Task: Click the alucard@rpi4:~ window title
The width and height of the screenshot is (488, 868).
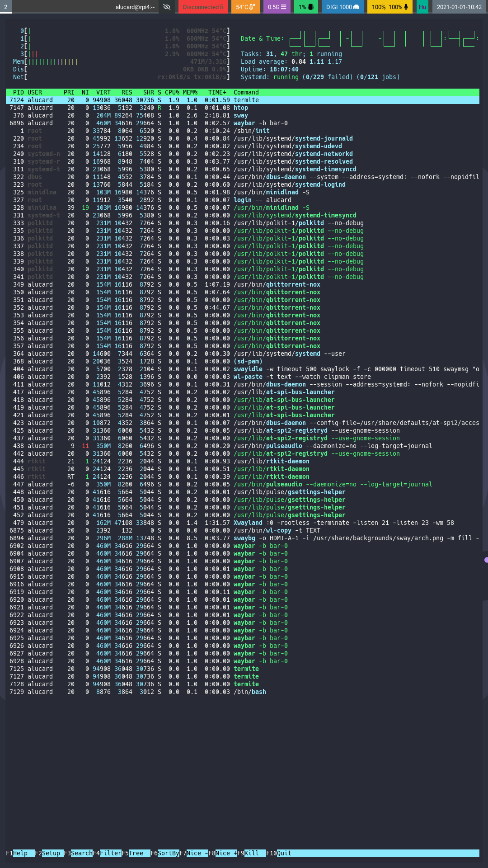Action: [x=135, y=7]
